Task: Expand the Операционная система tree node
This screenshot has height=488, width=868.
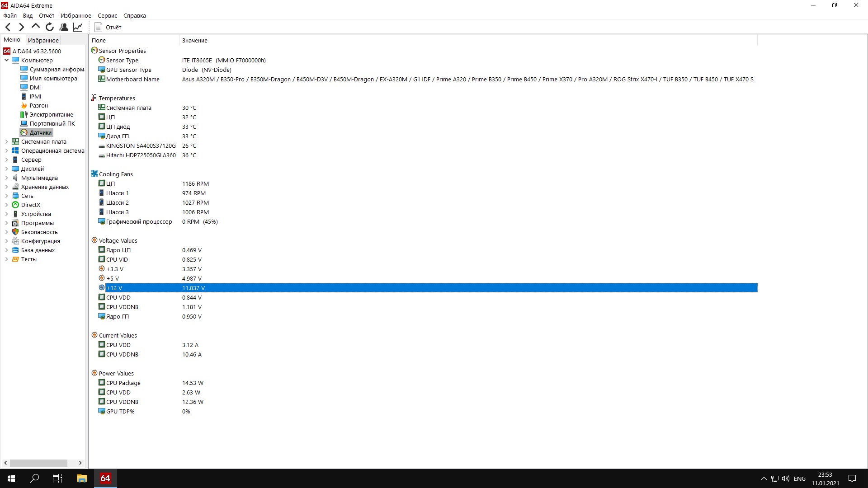Action: pos(6,150)
